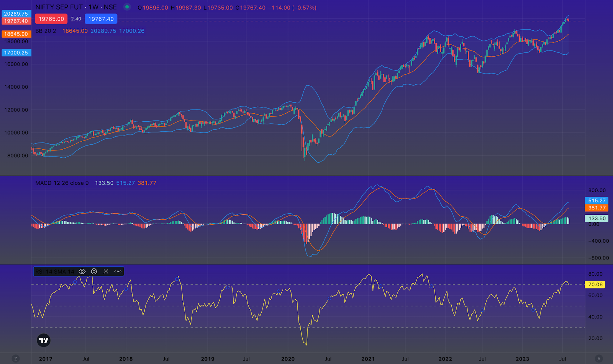Screen dimensions: 613x364
Task: Click the 133.50 MACD axis tag
Action: pos(597,219)
